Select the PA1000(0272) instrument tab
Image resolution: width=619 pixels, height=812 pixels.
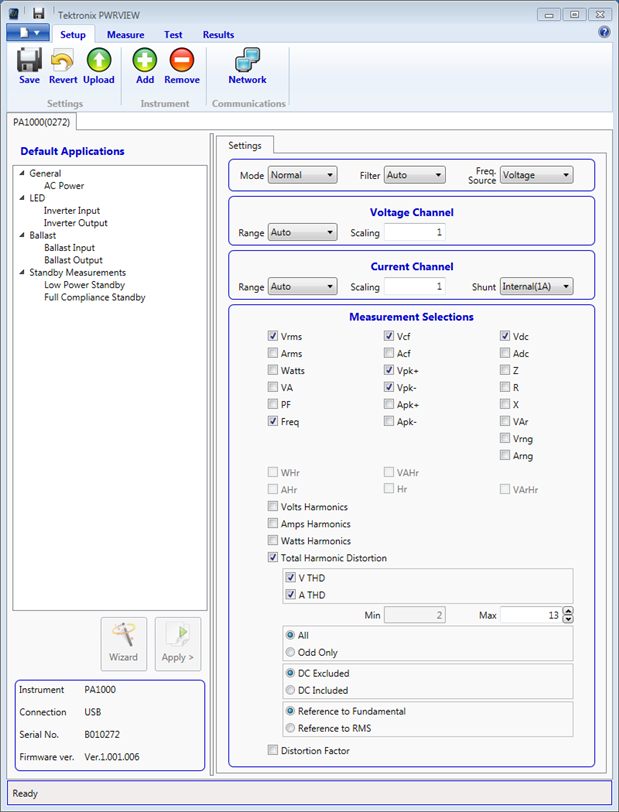41,122
